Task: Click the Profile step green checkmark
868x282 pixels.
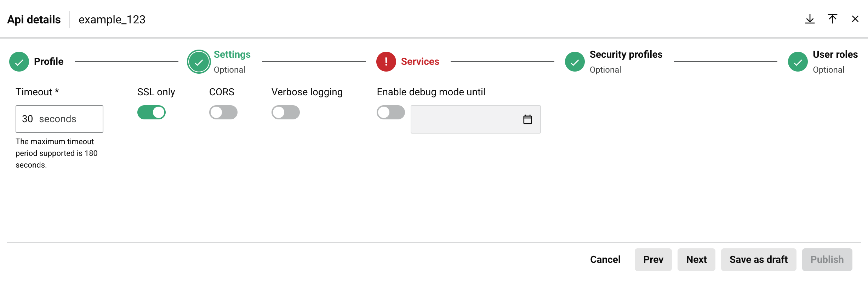Action: [19, 62]
